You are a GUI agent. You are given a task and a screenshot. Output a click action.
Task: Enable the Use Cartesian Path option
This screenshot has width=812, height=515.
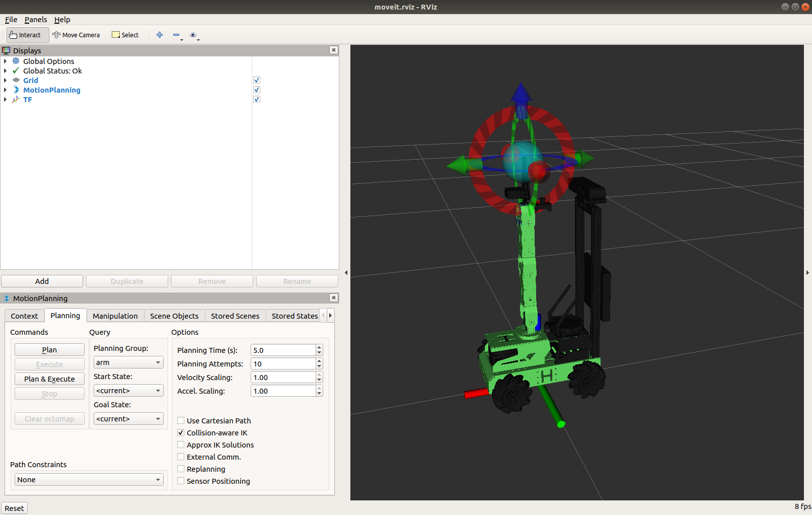pyautogui.click(x=181, y=420)
